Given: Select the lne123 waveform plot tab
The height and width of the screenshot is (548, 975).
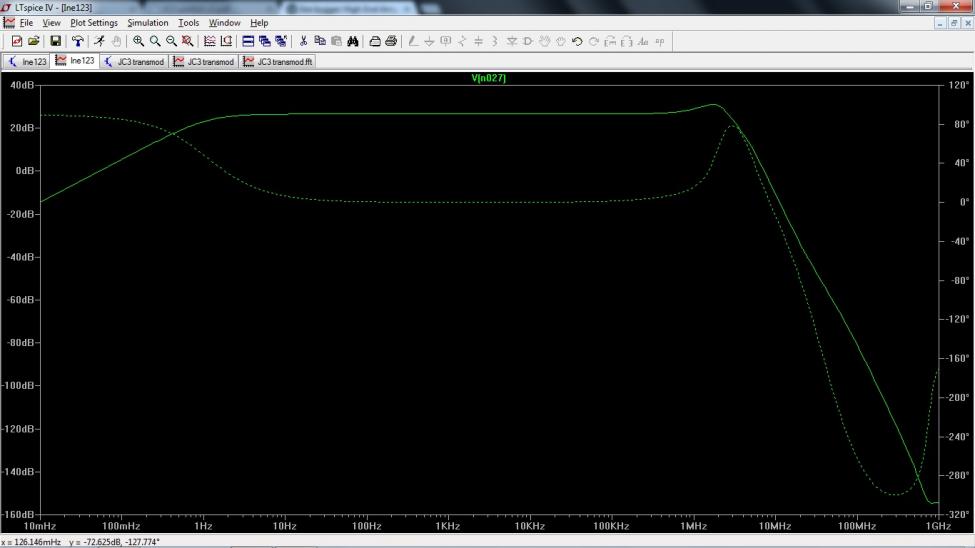Looking at the screenshot, I should click(75, 60).
